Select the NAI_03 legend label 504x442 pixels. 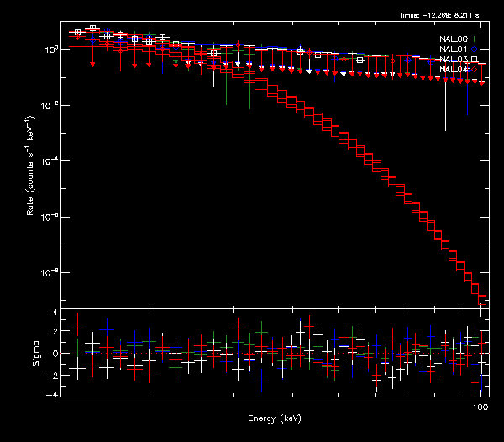[x=453, y=60]
